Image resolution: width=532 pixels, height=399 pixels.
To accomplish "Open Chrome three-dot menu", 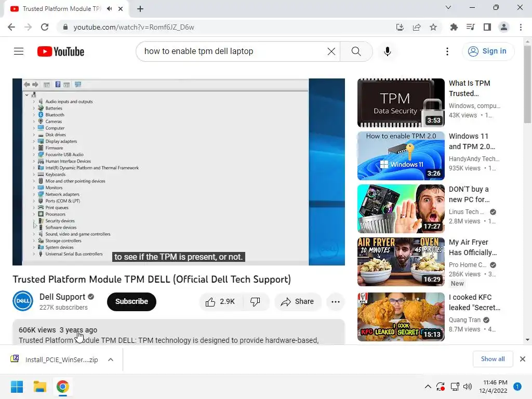I will (x=521, y=27).
